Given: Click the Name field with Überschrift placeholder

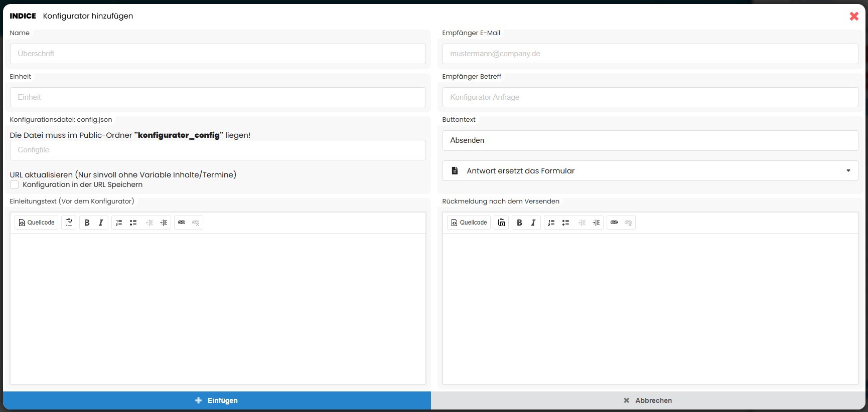Looking at the screenshot, I should pyautogui.click(x=218, y=54).
